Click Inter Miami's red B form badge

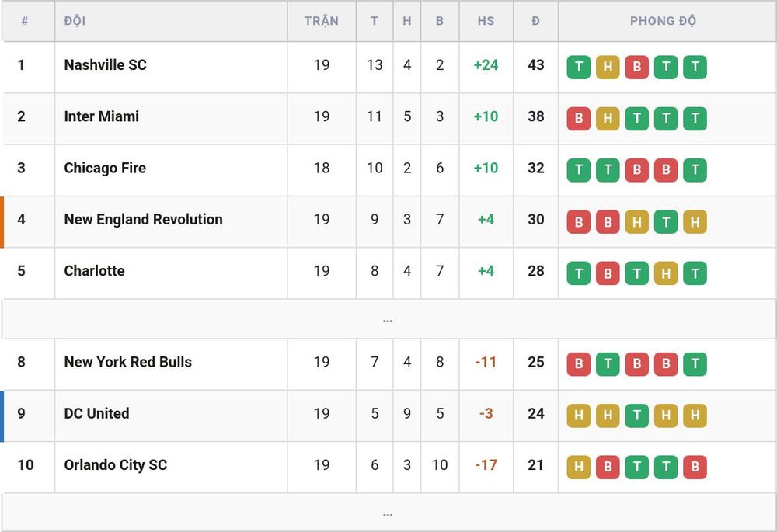pyautogui.click(x=578, y=118)
